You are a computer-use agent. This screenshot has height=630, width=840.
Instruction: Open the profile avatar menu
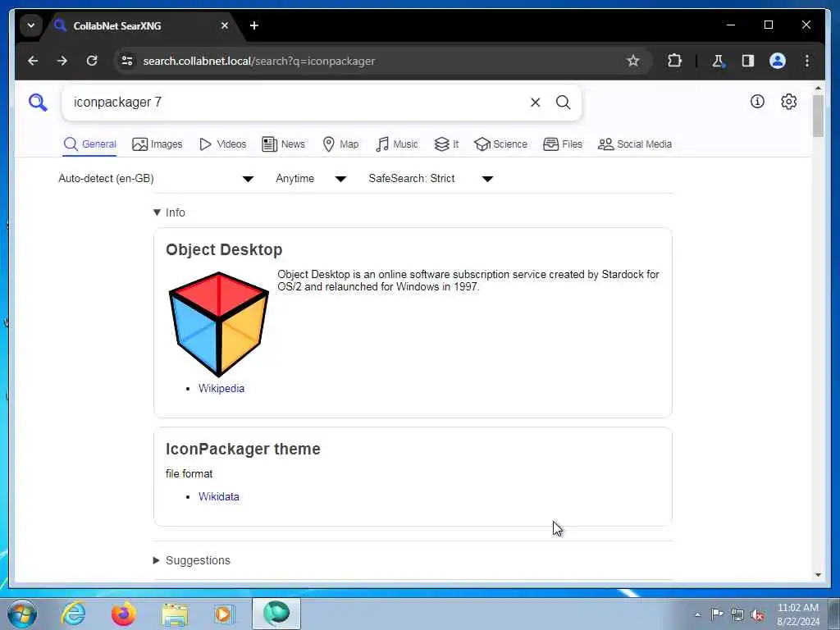point(778,61)
